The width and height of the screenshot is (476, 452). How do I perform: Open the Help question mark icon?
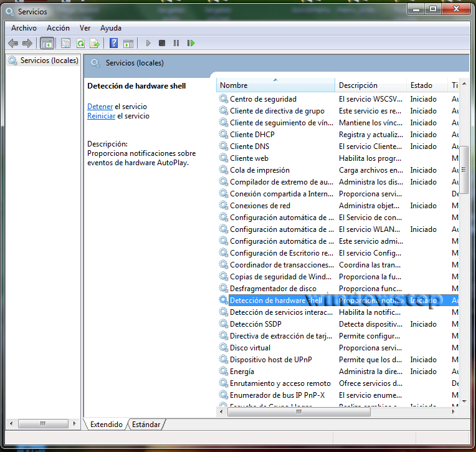point(113,43)
